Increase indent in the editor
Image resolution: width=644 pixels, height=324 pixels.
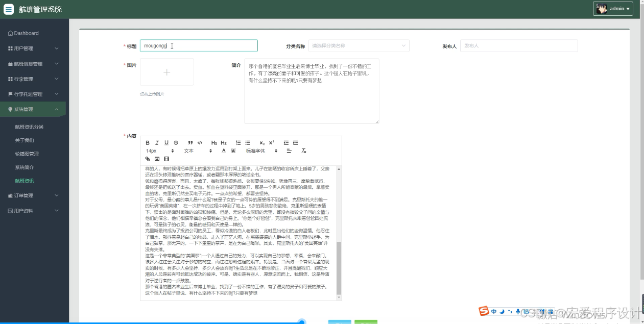pyautogui.click(x=295, y=143)
